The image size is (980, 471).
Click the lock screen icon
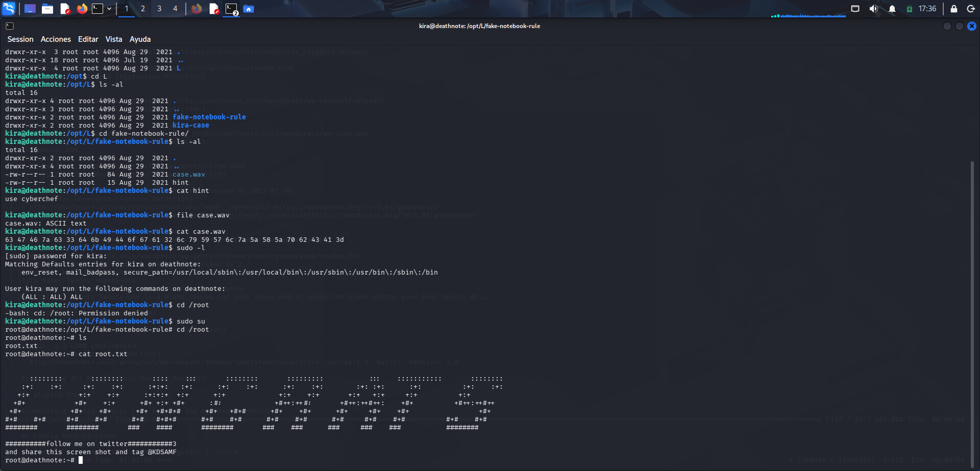(x=953, y=9)
